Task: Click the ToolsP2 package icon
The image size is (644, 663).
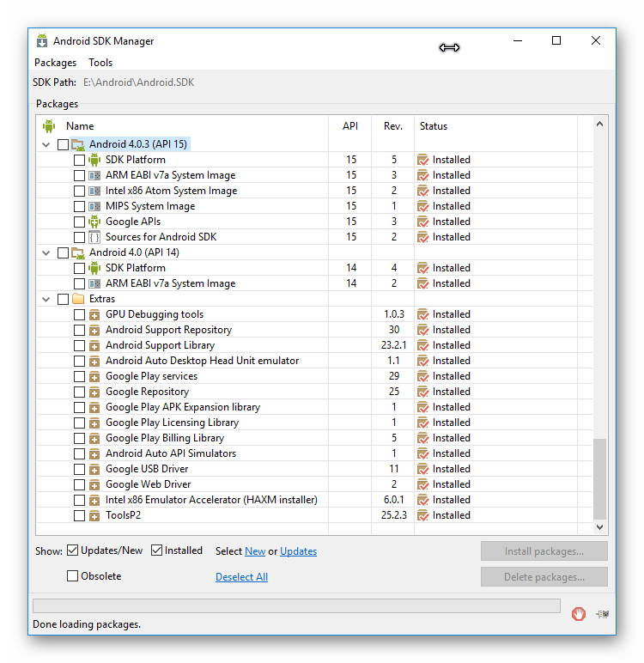Action: (x=94, y=515)
